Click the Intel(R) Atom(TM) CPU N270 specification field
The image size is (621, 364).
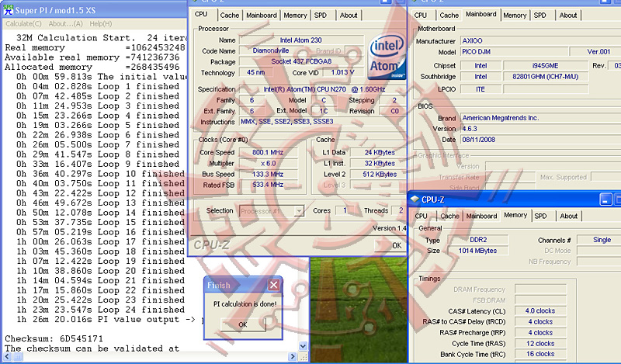point(321,89)
